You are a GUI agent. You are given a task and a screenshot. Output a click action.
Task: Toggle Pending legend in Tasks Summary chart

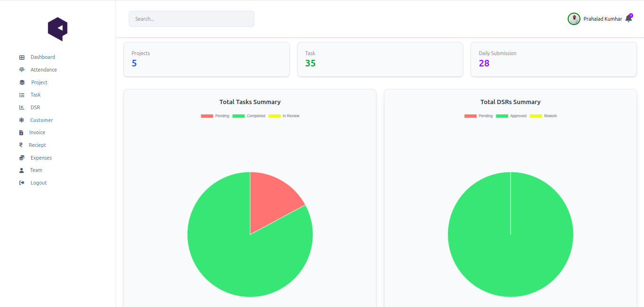point(215,116)
